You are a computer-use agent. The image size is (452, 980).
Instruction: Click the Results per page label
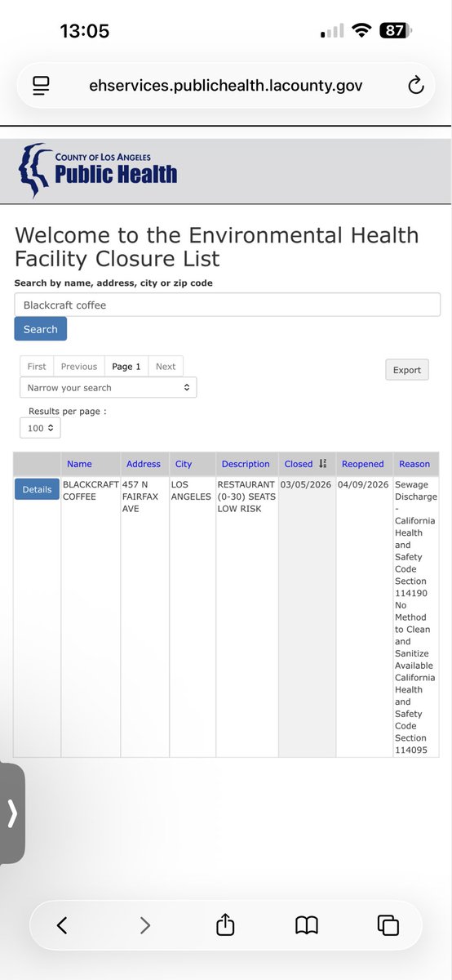click(68, 412)
